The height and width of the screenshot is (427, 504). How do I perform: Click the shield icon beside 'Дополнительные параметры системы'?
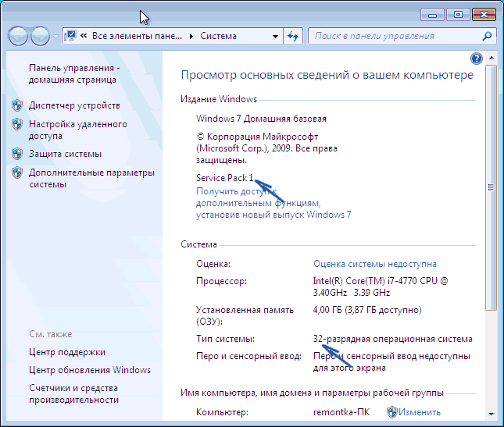[17, 173]
